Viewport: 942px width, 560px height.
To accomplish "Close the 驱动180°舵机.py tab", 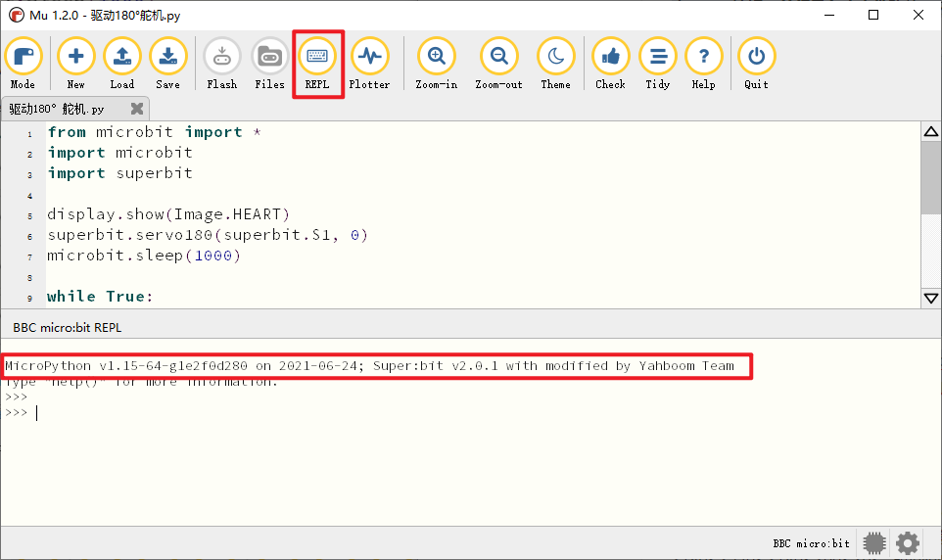I will pyautogui.click(x=137, y=108).
